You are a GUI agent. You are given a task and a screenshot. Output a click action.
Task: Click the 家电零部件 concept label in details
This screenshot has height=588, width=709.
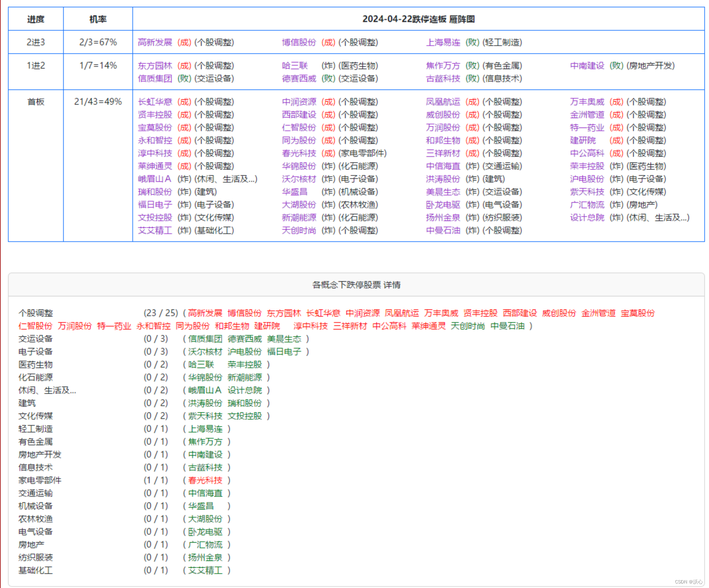[x=40, y=481]
